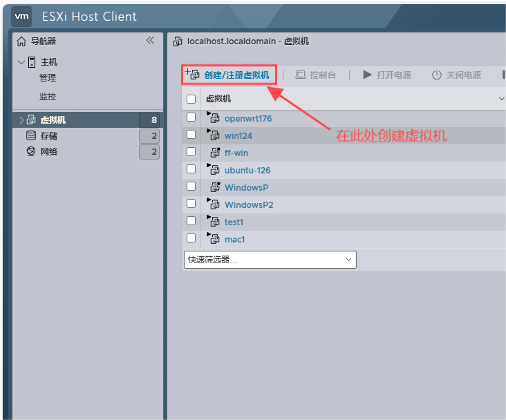The height and width of the screenshot is (420, 506).
Task: Click the Virtual Machines icon in navigator
Action: click(x=31, y=120)
